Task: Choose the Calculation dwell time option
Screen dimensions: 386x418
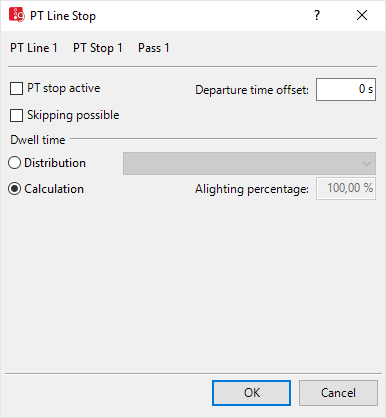Action: point(14,189)
